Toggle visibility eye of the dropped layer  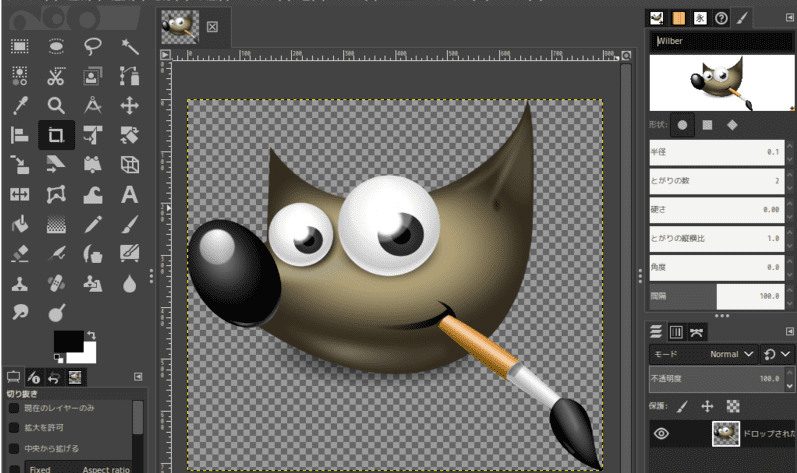661,433
